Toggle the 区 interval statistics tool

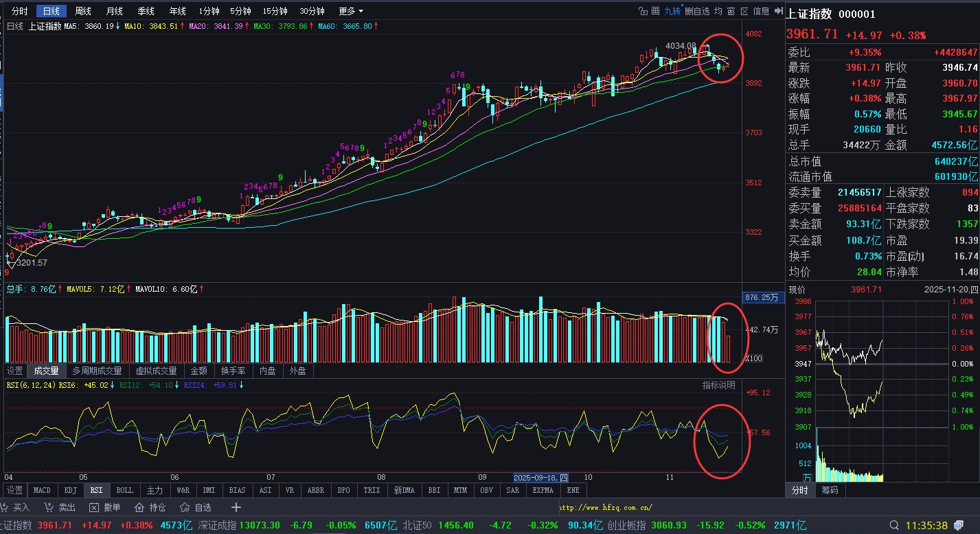pyautogui.click(x=744, y=11)
